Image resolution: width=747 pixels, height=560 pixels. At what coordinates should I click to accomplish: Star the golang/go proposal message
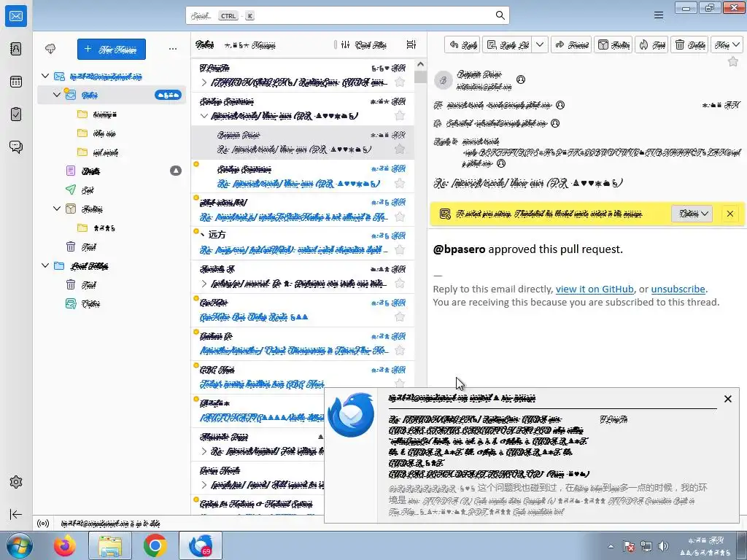point(400,284)
